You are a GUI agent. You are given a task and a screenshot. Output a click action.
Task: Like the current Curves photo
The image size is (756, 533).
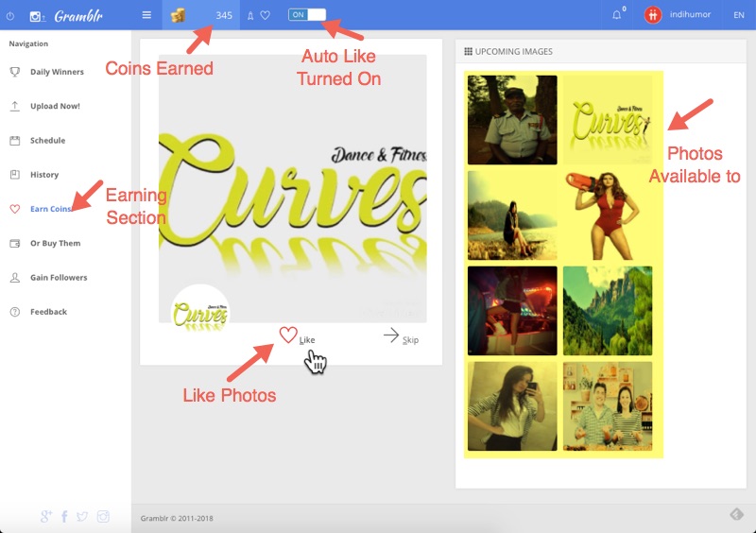[297, 335]
